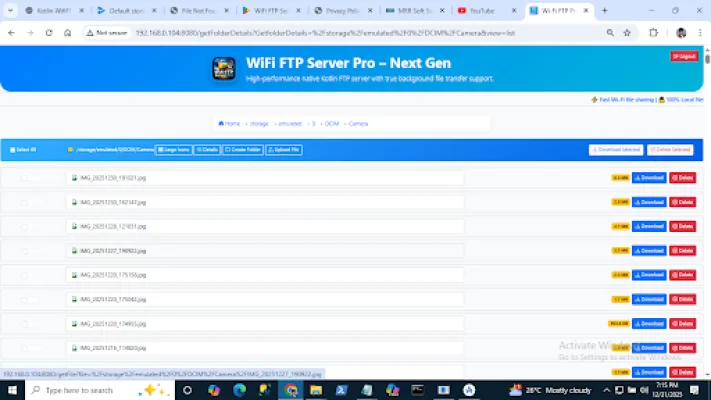Click the Upload File button

point(283,150)
